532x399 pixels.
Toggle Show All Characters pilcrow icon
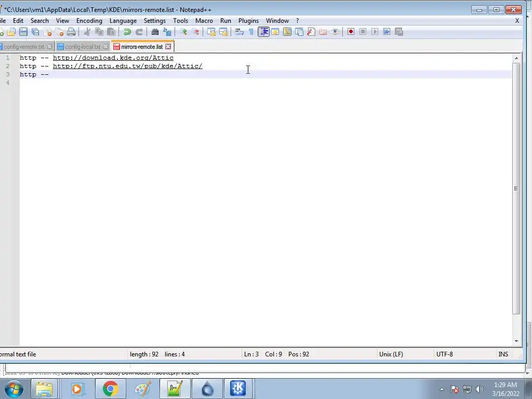pos(251,32)
